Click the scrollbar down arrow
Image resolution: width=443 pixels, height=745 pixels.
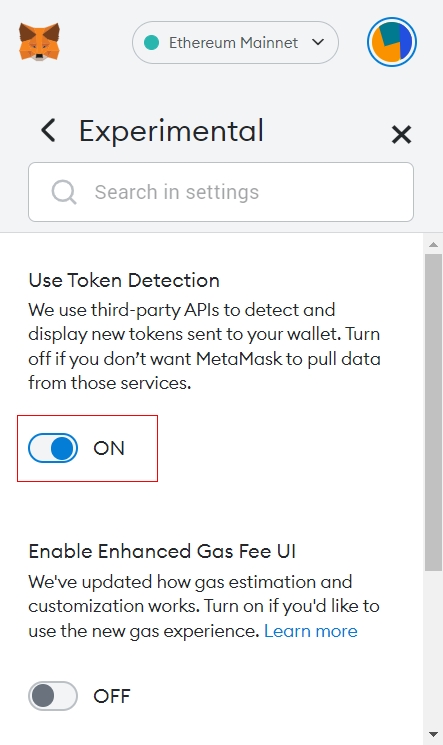point(433,735)
